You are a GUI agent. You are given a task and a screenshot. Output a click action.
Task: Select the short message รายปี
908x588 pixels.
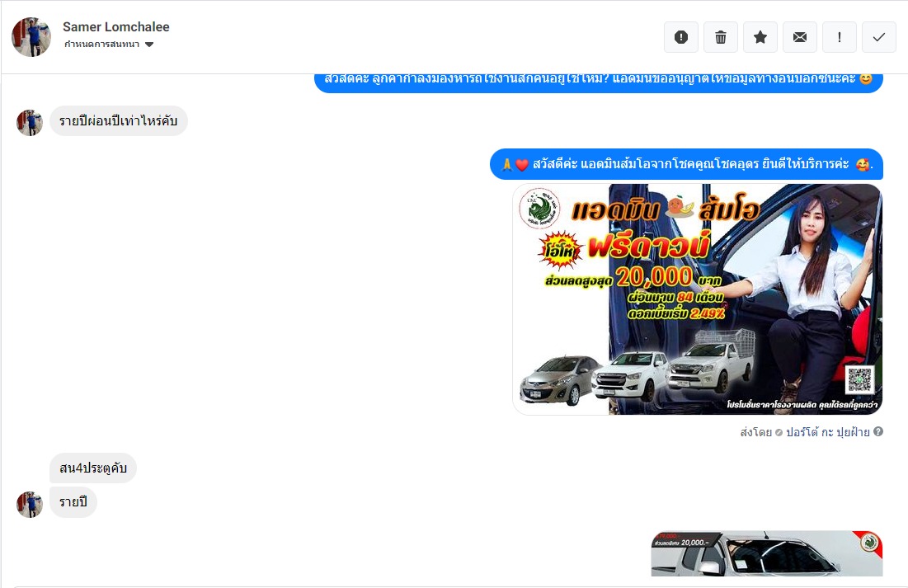[x=73, y=502]
